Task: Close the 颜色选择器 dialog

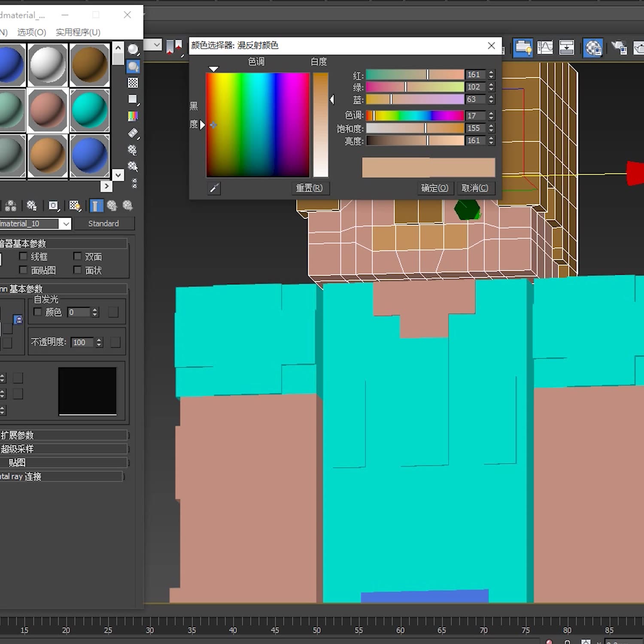Action: click(492, 46)
